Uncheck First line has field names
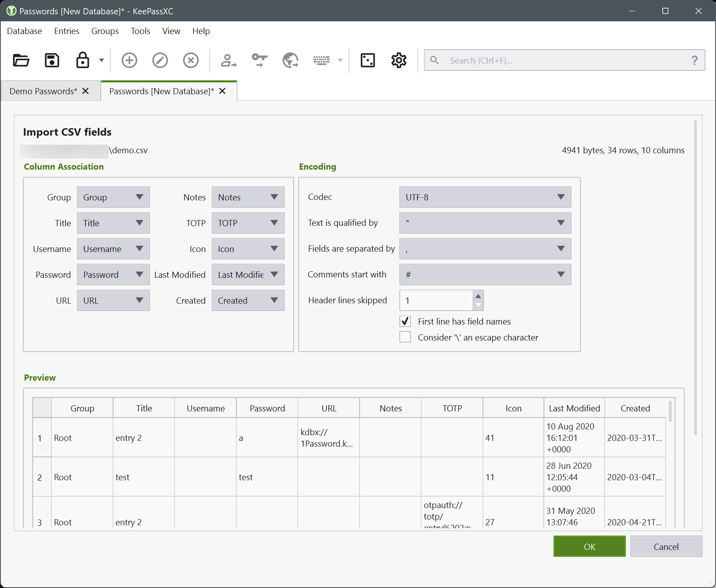Image resolution: width=716 pixels, height=588 pixels. click(405, 321)
